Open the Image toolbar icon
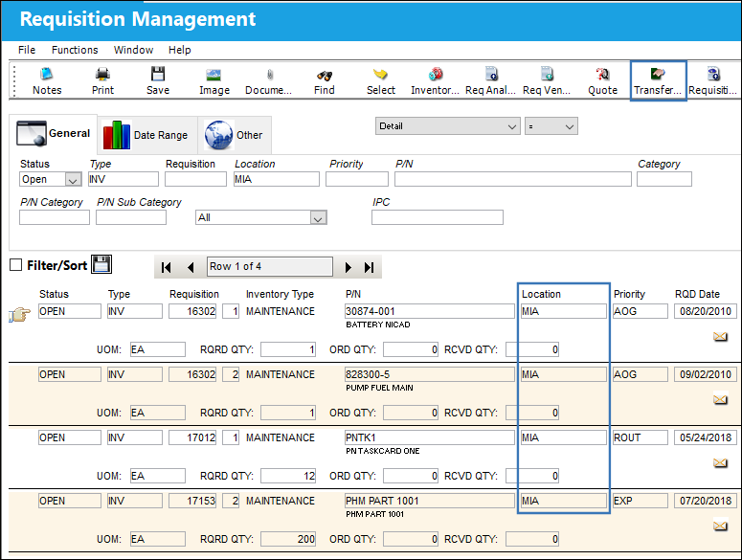This screenshot has height=560, width=742. coord(214,80)
